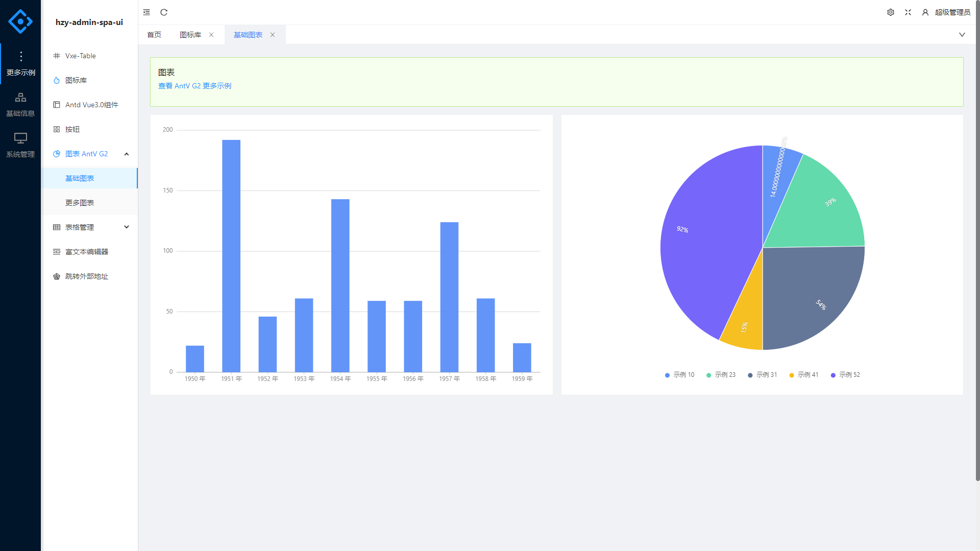Select 更多示例 in left rail
The height and width of the screenshot is (551, 980).
coord(20,63)
